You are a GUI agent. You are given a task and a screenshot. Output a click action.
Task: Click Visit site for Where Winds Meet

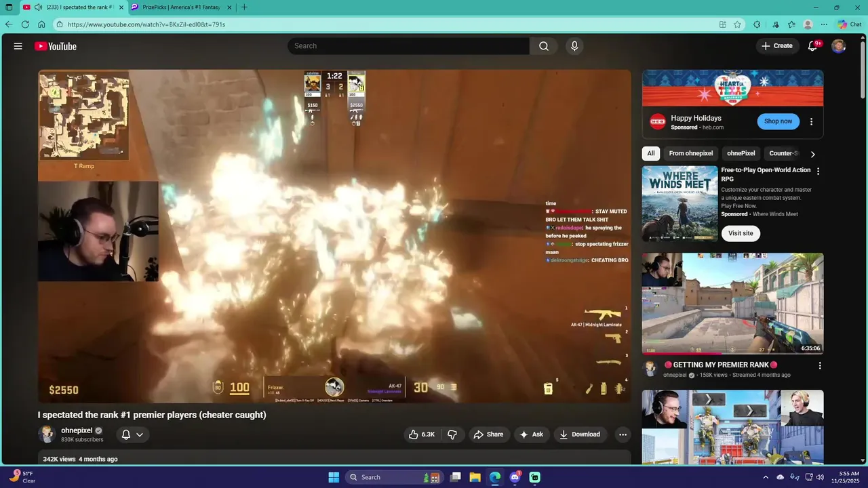(x=741, y=233)
